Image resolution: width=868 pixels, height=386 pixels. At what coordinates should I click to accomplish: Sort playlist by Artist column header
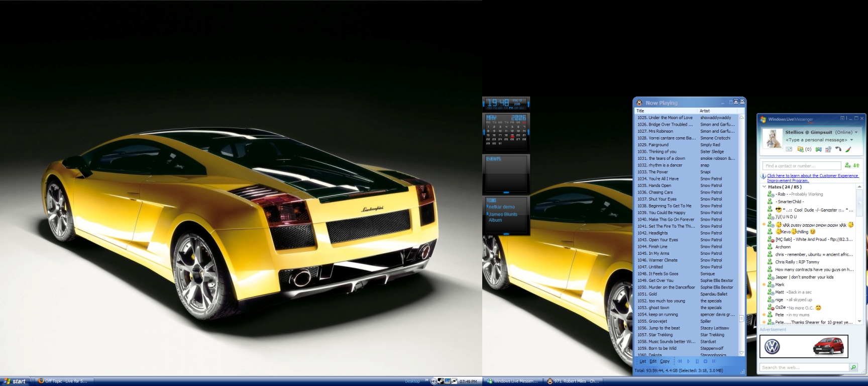tap(718, 111)
